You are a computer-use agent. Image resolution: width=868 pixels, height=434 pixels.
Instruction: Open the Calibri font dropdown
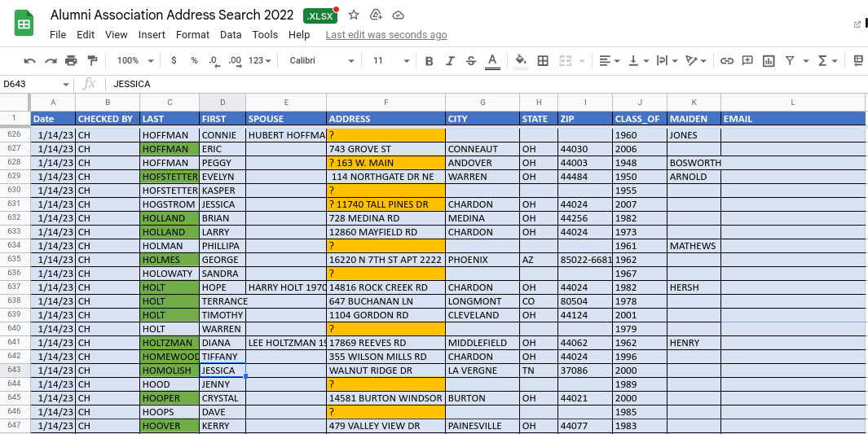tap(322, 61)
